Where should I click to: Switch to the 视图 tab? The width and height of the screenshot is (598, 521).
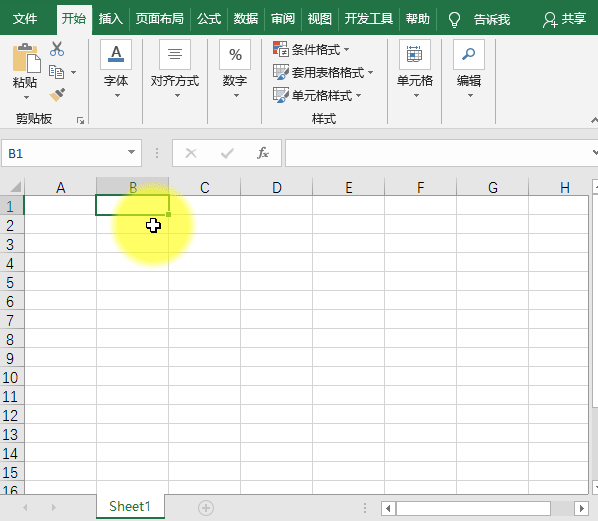(x=320, y=19)
